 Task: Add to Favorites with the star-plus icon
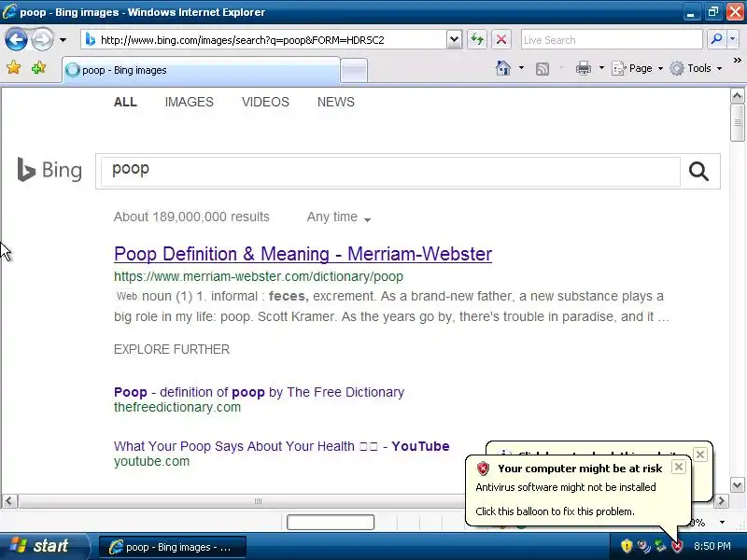(x=38, y=68)
